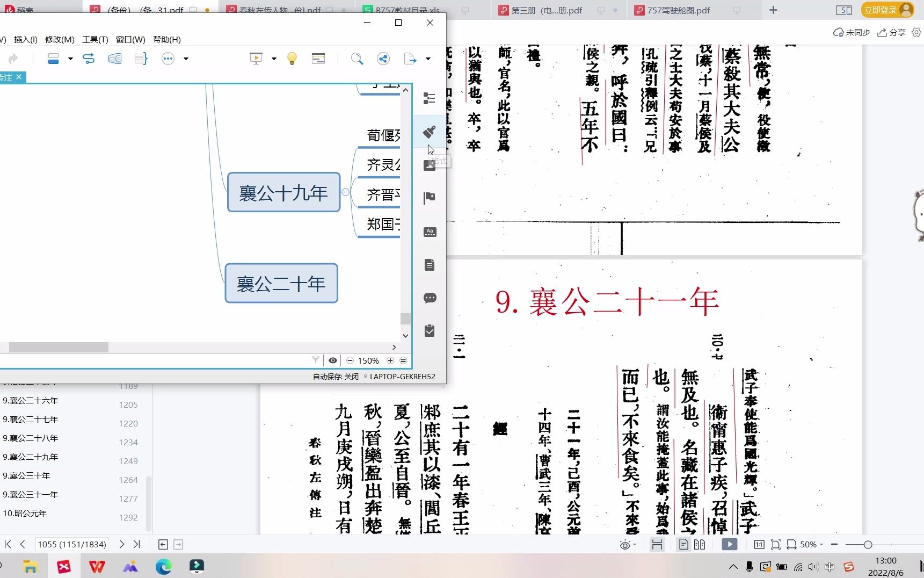Click the summary bracket icon
Viewport: 924px width, 578px height.
141,59
